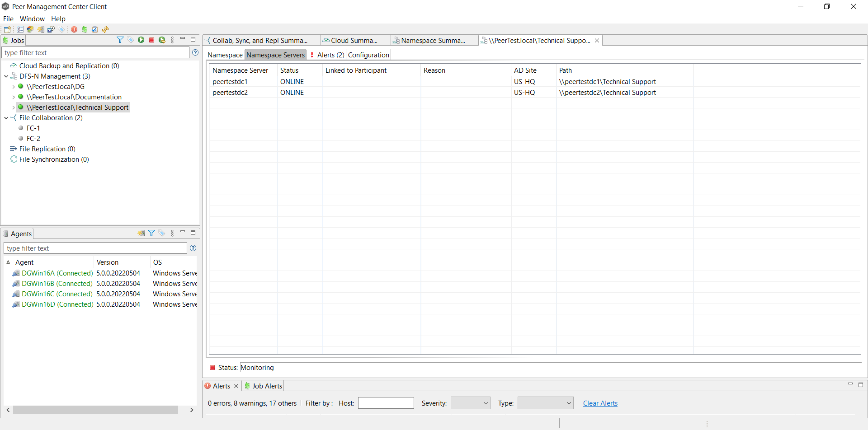The width and height of the screenshot is (868, 430).
Task: Open the Jobs panel three-dot view menu
Action: point(172,40)
